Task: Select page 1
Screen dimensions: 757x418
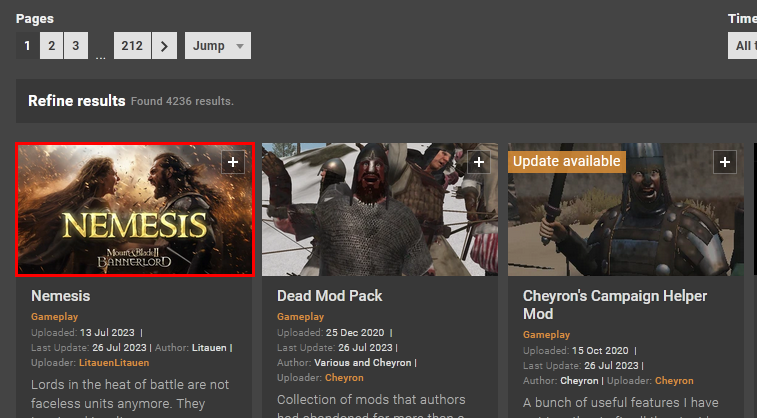Action: coord(28,46)
